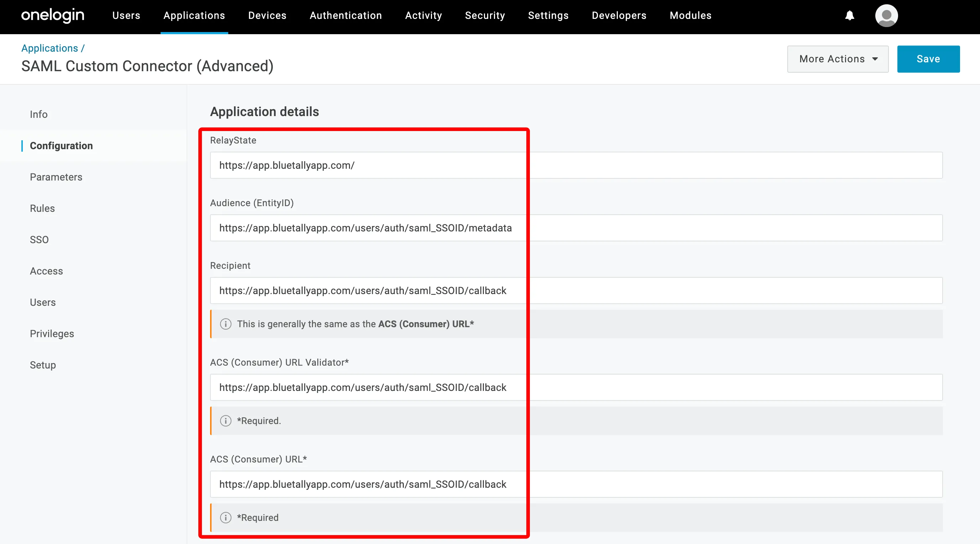Click the ACS (Consumer) URL* label
The width and height of the screenshot is (980, 544).
coord(258,459)
